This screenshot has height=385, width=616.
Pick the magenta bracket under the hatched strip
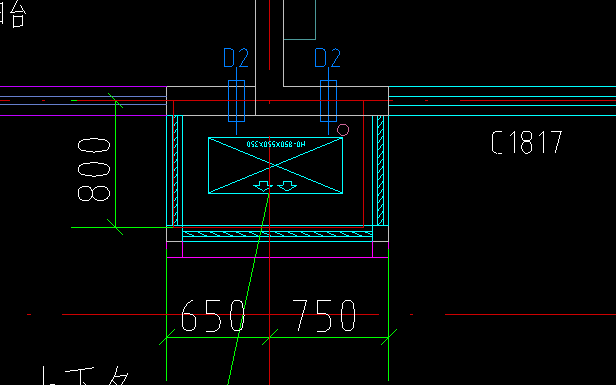pyautogui.click(x=277, y=250)
